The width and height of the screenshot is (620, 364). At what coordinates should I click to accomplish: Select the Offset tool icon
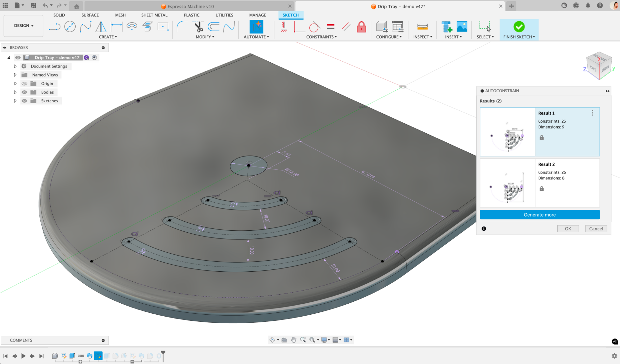(213, 27)
